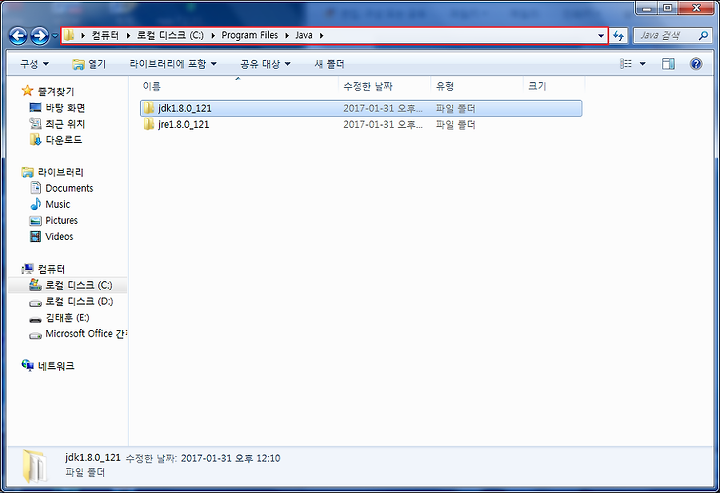Click the 즐겨찾기 star icon
The height and width of the screenshot is (493, 720).
click(x=28, y=90)
